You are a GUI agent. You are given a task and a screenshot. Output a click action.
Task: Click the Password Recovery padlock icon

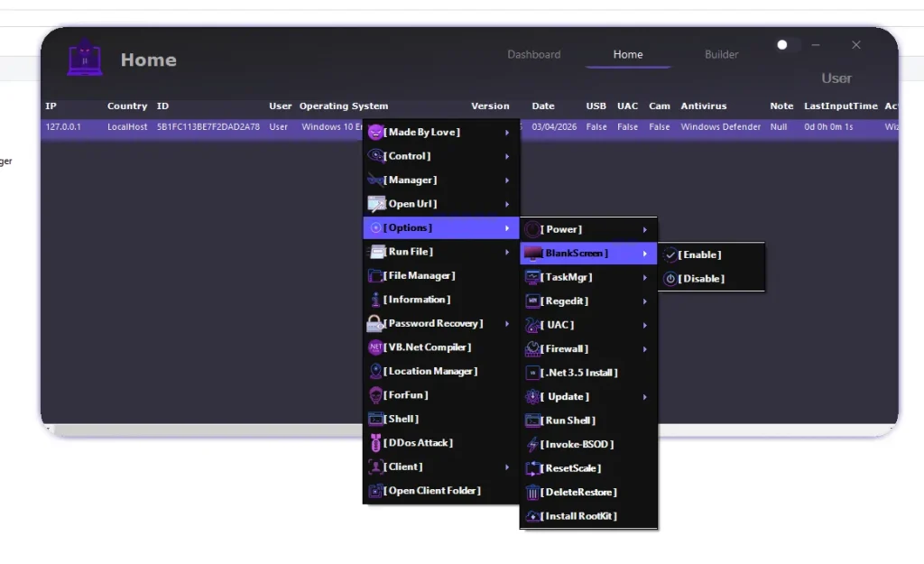tap(374, 323)
